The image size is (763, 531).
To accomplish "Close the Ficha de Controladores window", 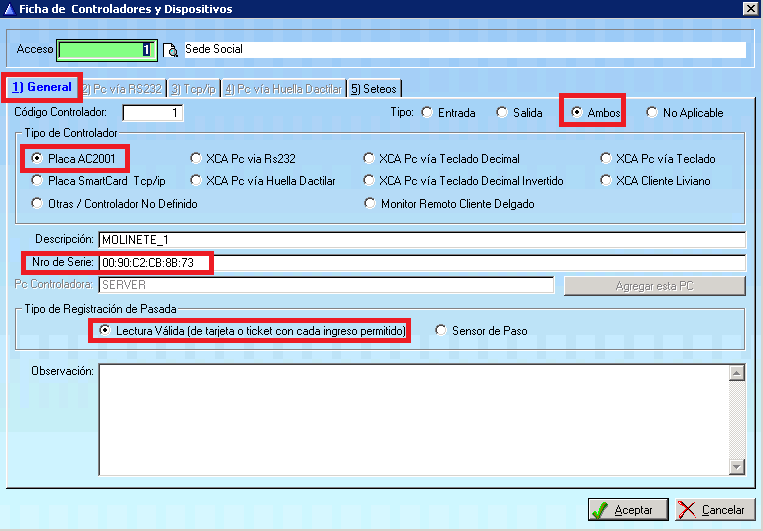I will click(x=750, y=8).
